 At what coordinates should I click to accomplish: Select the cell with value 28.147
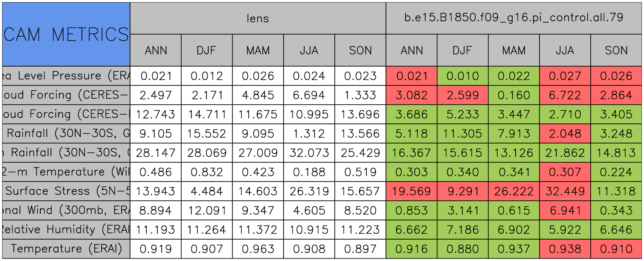tap(156, 152)
